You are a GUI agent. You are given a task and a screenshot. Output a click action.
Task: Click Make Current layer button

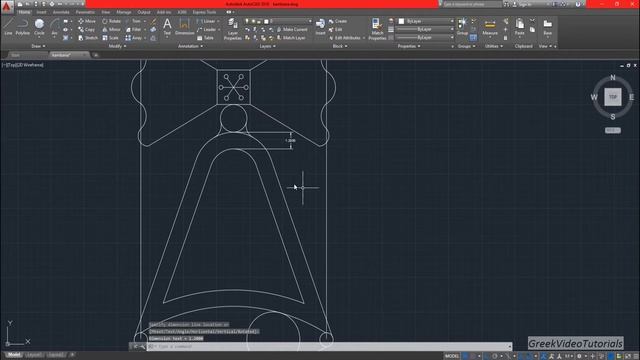click(x=292, y=29)
